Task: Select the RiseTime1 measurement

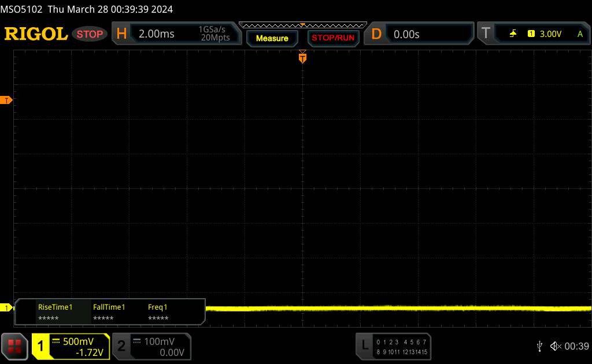Action: click(55, 312)
